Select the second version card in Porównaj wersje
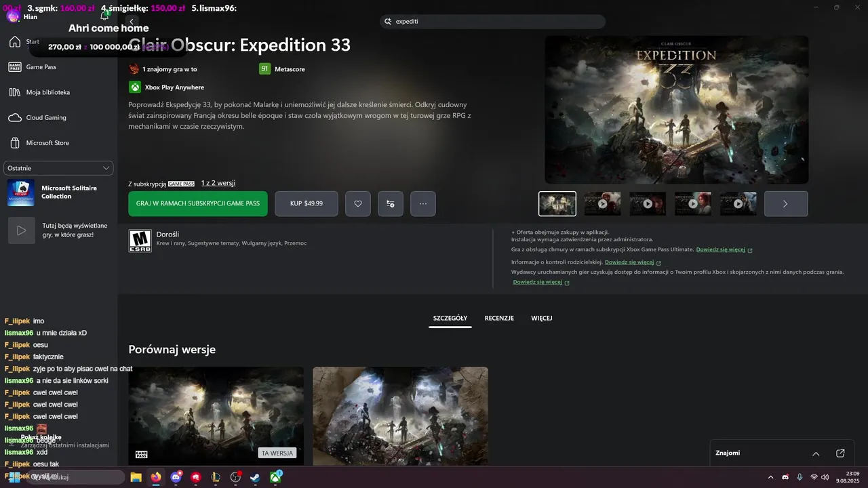868x488 pixels. click(400, 415)
